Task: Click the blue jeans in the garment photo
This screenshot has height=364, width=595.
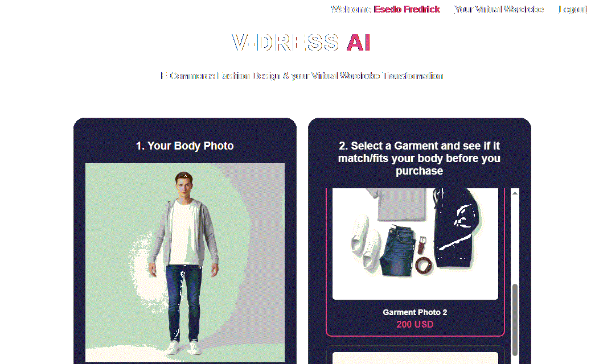Action: tap(397, 250)
